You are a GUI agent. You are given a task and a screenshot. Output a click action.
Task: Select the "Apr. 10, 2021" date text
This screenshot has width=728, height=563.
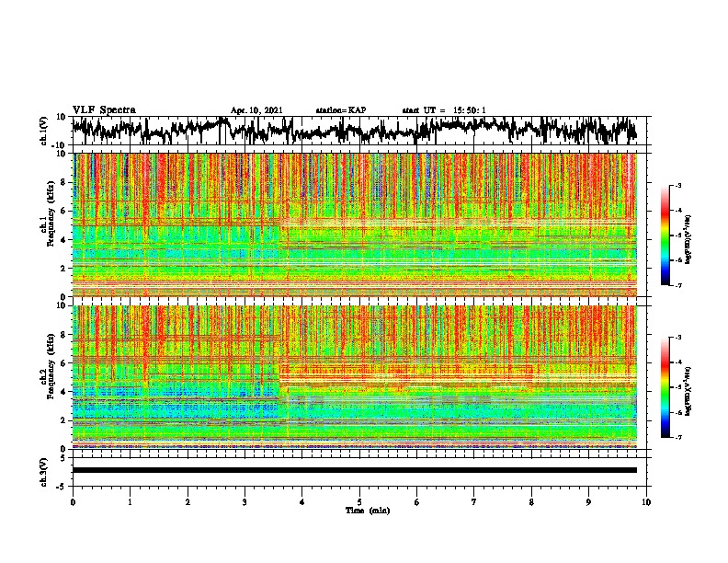point(256,110)
